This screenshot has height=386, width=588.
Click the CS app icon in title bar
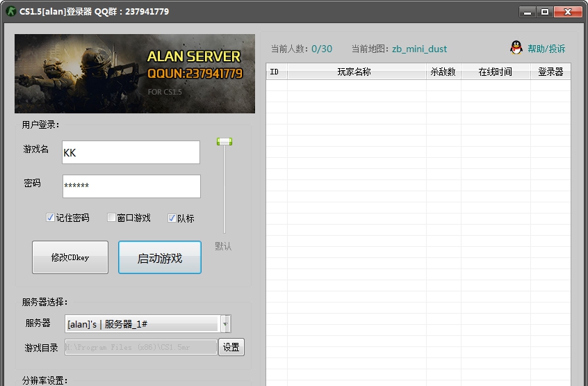12,11
